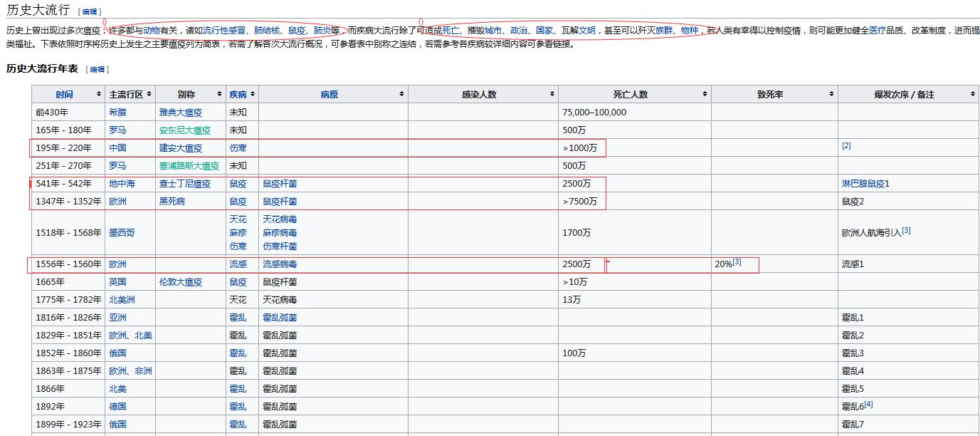Edit the 历史大流行年表 section
Screen dimensions: 980x436
click(x=97, y=70)
